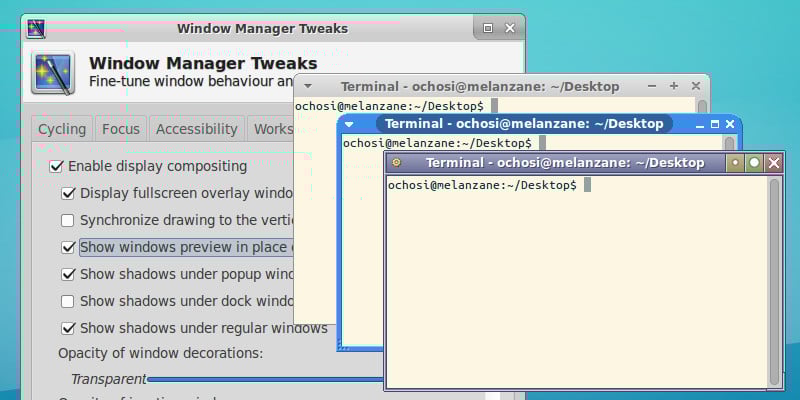Switch to the Cycling tab
This screenshot has height=400, width=800.
click(x=62, y=129)
